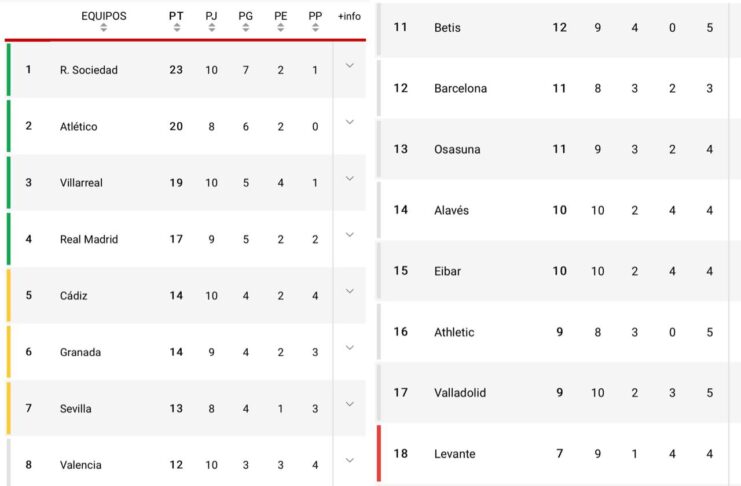
Task: Expand Villarreal row info chevron
Action: [349, 178]
